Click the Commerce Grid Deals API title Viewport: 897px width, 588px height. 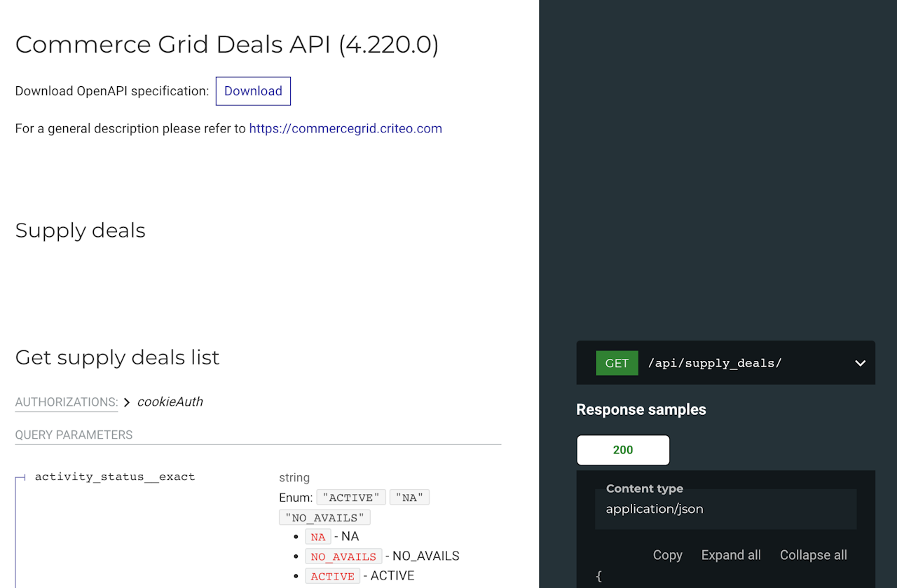[227, 44]
